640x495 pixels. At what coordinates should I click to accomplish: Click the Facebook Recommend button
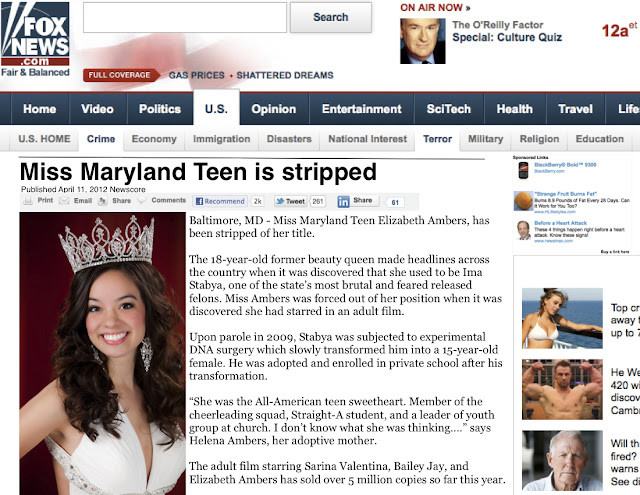pos(220,201)
